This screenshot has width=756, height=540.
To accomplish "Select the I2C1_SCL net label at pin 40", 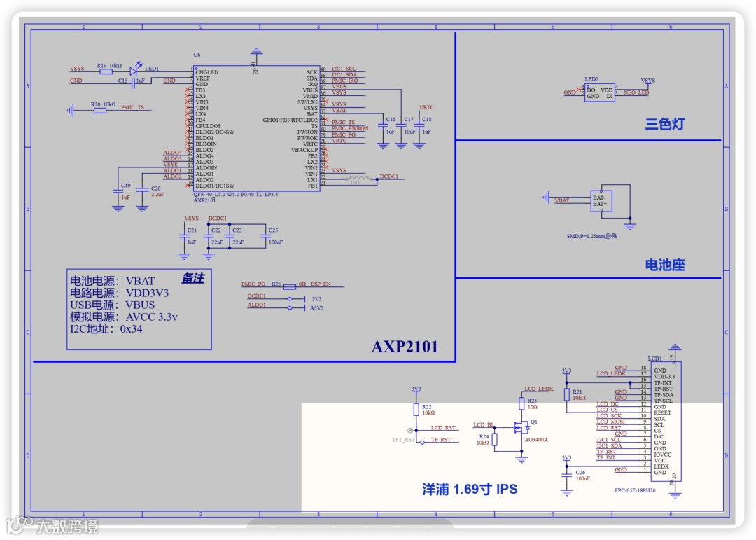I will 344,69.
